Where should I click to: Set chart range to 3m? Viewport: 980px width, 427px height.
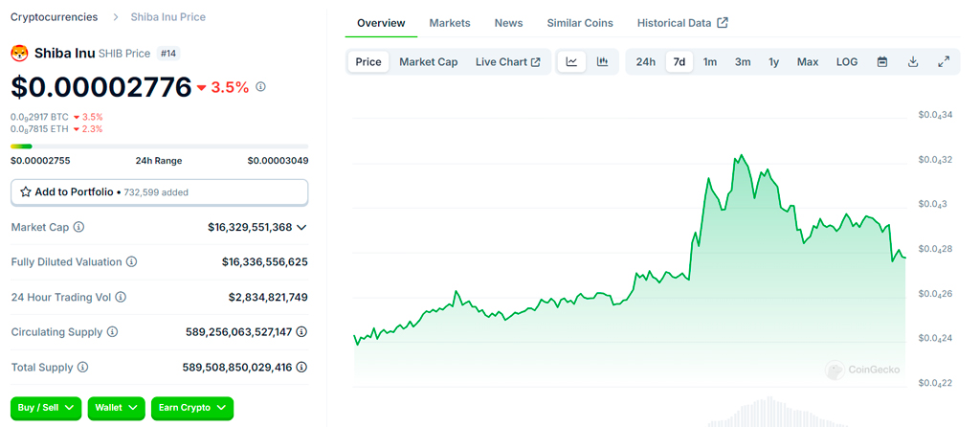tap(743, 62)
